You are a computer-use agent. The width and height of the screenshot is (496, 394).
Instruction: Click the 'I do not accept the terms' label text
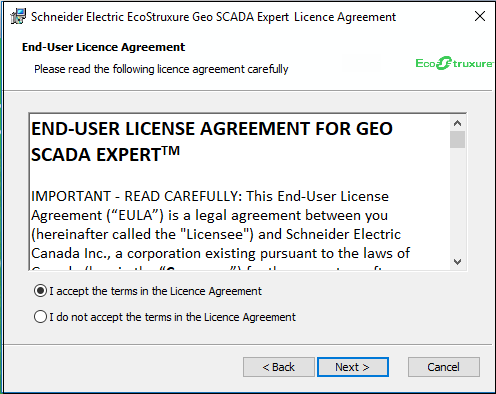(173, 317)
